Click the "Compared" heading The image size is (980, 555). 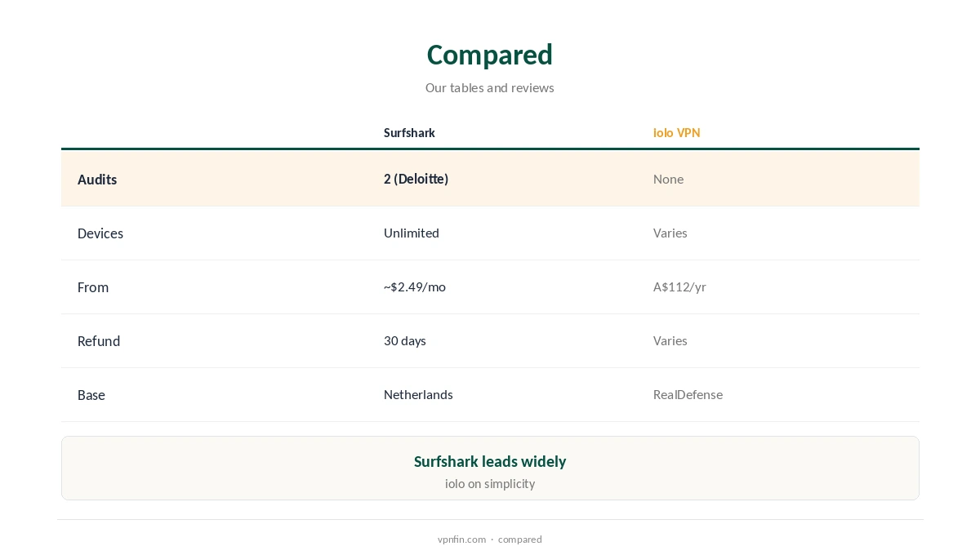point(490,55)
